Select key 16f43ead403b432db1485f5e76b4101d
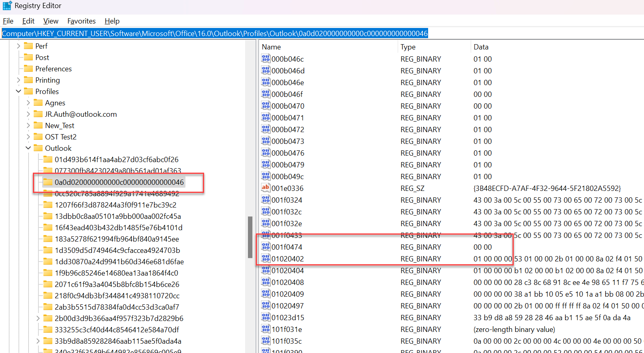The height and width of the screenshot is (353, 644). point(118,228)
